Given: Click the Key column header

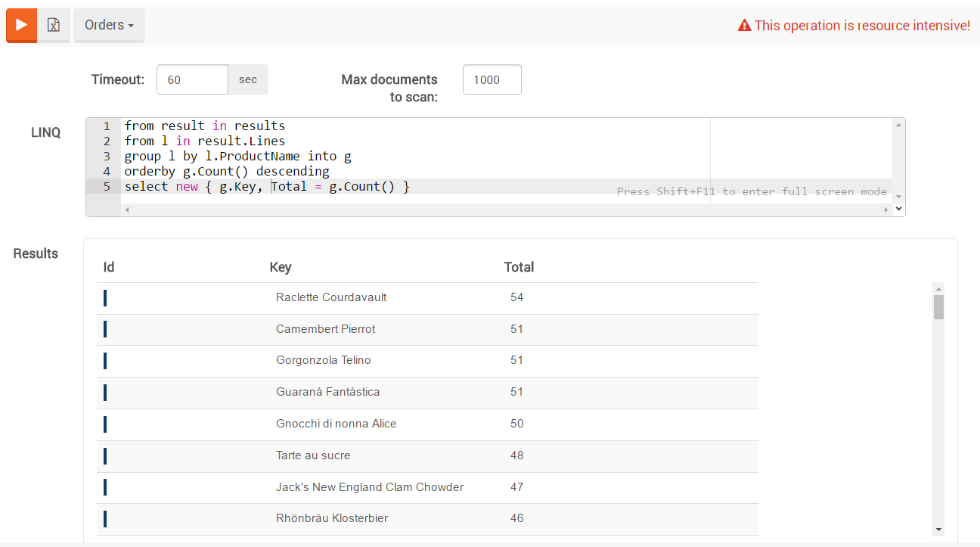Looking at the screenshot, I should pyautogui.click(x=281, y=267).
